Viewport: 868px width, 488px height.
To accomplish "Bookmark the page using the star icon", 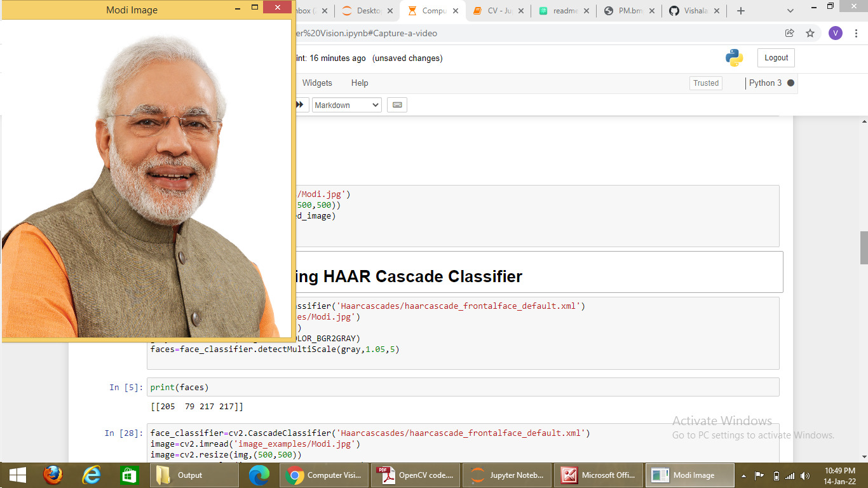I will [810, 32].
